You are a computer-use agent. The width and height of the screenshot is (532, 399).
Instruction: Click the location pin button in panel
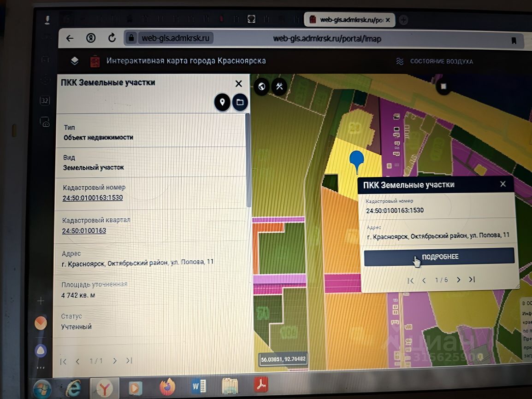click(222, 102)
